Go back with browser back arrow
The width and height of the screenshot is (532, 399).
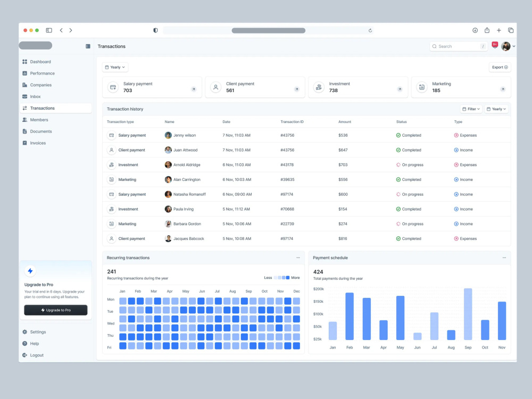[x=61, y=30]
